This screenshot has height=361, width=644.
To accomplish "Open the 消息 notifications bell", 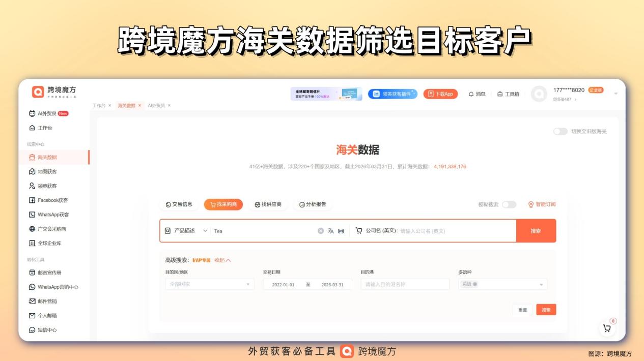I will [479, 94].
